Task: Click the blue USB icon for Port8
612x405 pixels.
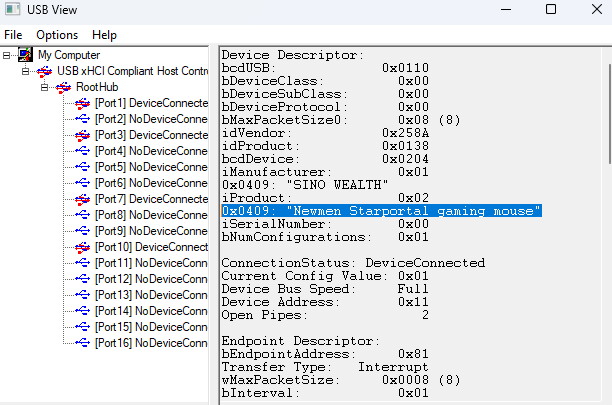Action: (82, 215)
